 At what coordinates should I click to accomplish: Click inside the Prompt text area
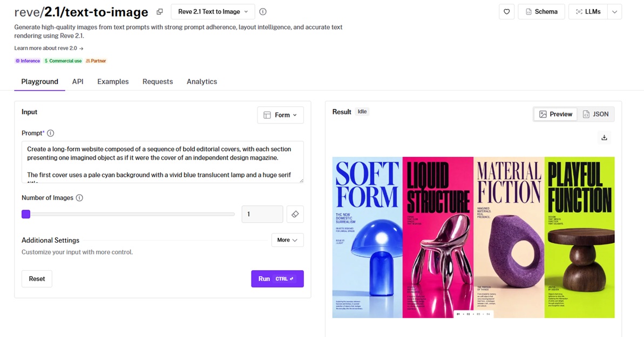coord(162,162)
